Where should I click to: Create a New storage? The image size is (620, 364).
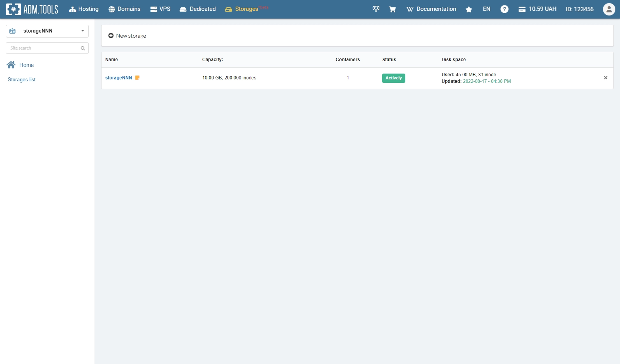[x=127, y=36]
